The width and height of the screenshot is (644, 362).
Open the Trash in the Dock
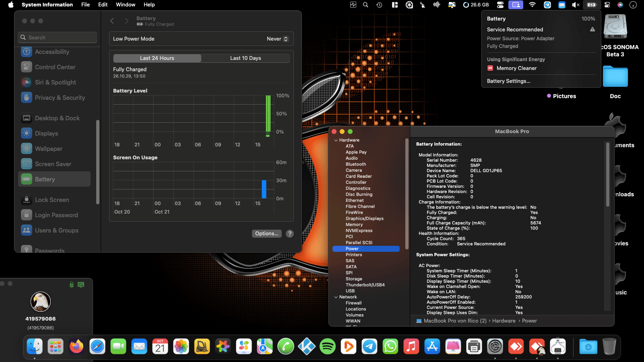click(609, 346)
